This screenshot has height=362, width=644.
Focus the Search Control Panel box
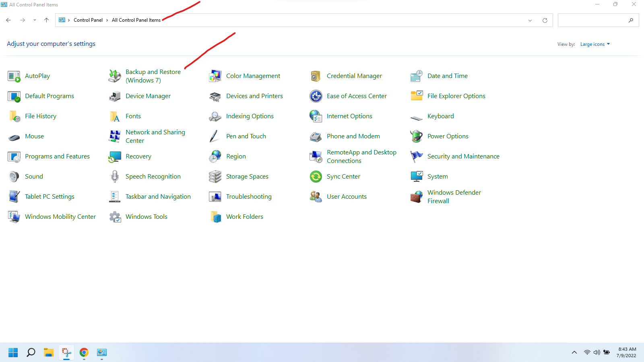[598, 20]
